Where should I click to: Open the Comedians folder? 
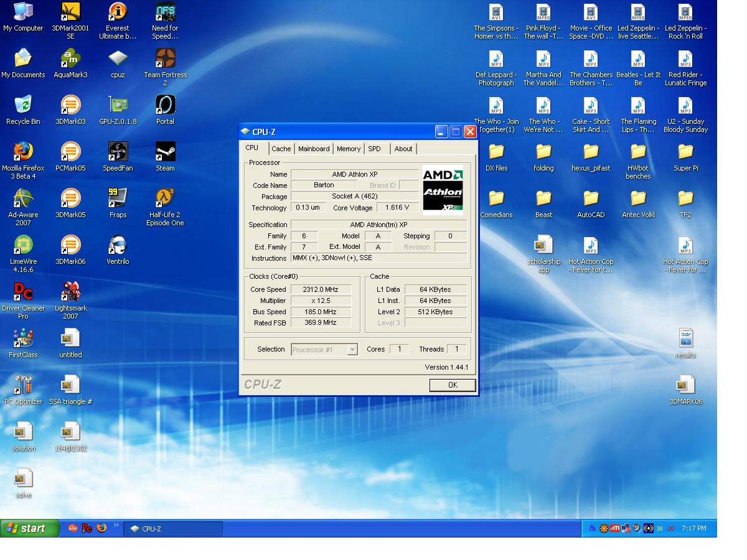coord(496,203)
